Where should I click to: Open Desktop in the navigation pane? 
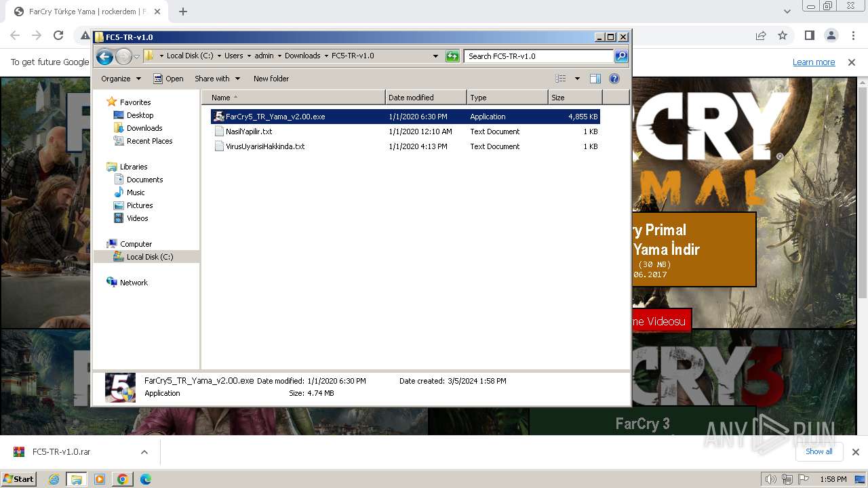coord(140,115)
